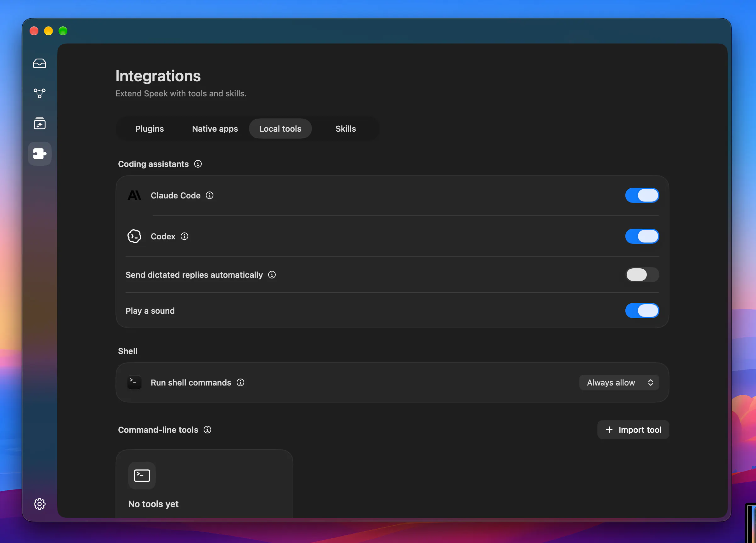Click the Shell section heading
Viewport: 756px width, 543px height.
click(128, 351)
